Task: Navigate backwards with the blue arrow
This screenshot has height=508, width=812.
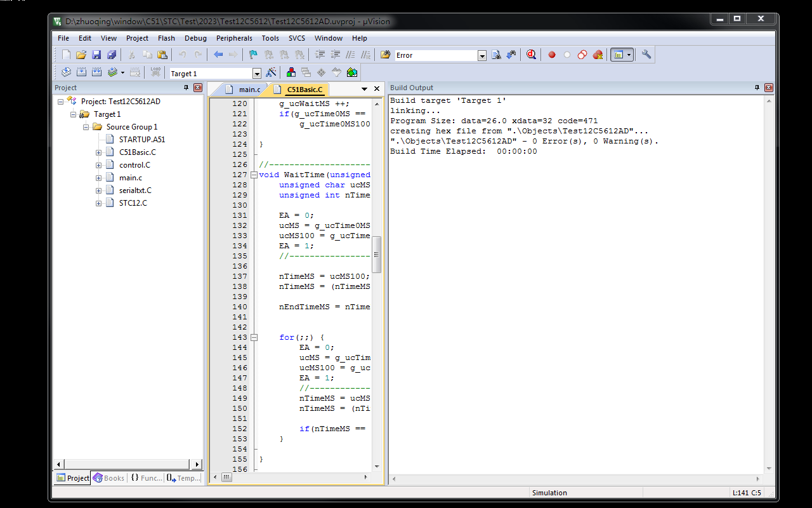Action: [x=218, y=55]
